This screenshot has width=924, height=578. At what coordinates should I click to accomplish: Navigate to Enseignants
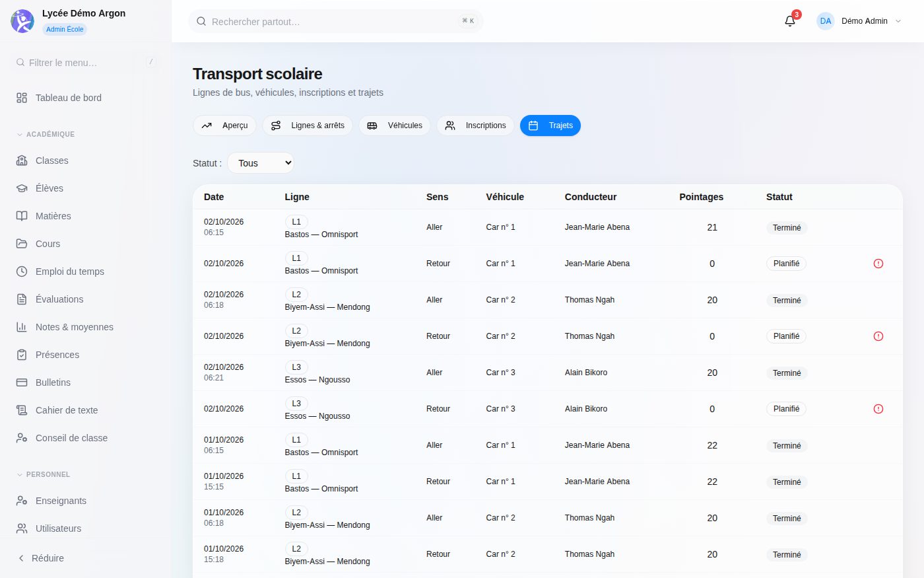pos(86,501)
